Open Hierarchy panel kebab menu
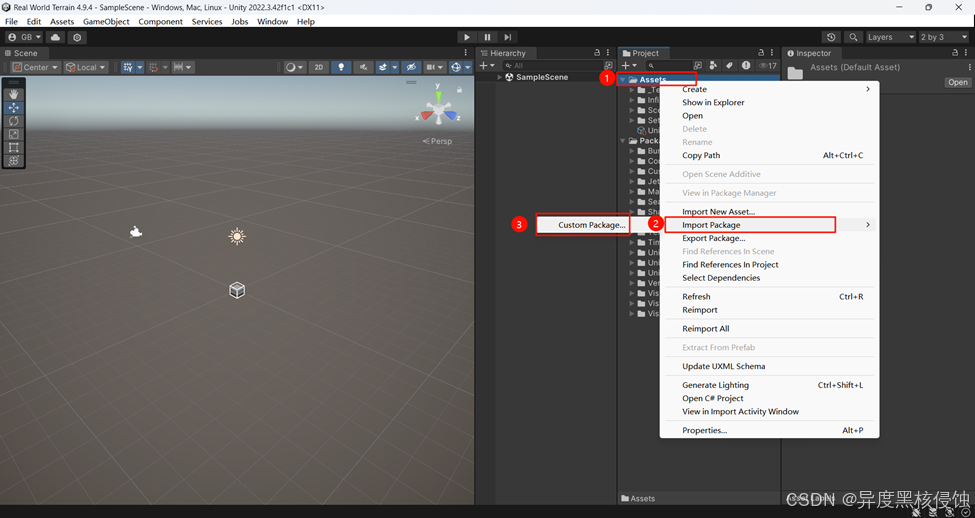 607,53
